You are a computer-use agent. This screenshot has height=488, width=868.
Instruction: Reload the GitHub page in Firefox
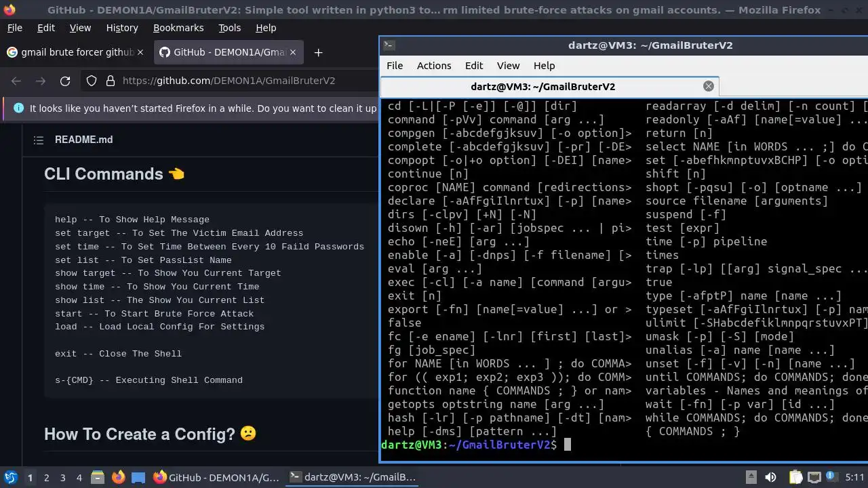(x=65, y=81)
